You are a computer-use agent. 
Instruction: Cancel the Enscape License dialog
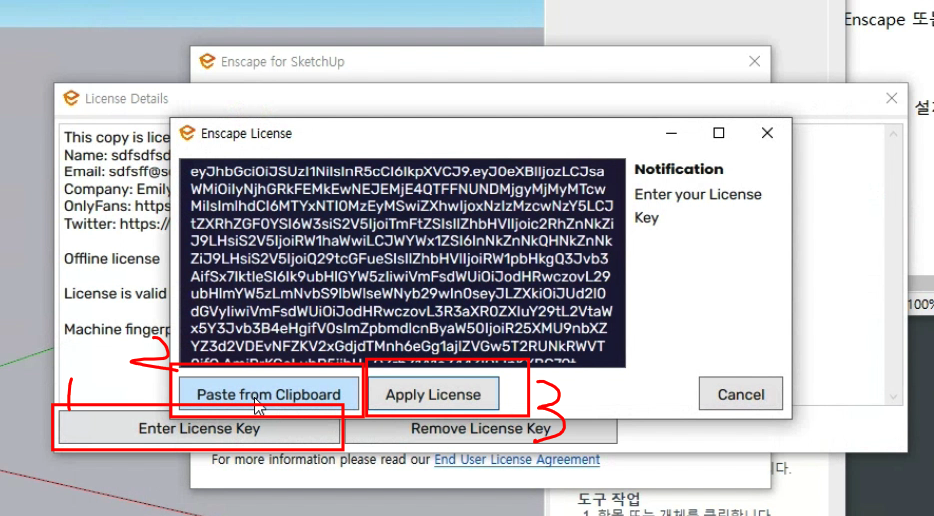tap(740, 394)
